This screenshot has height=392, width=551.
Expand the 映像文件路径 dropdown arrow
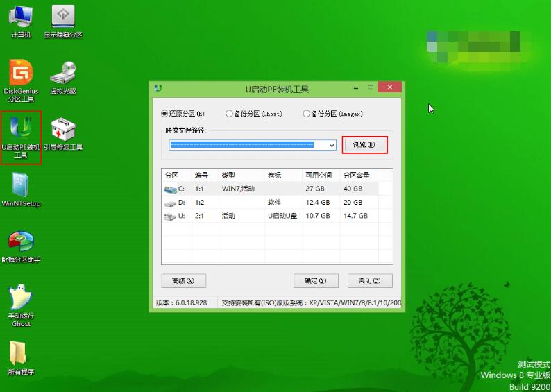click(332, 145)
